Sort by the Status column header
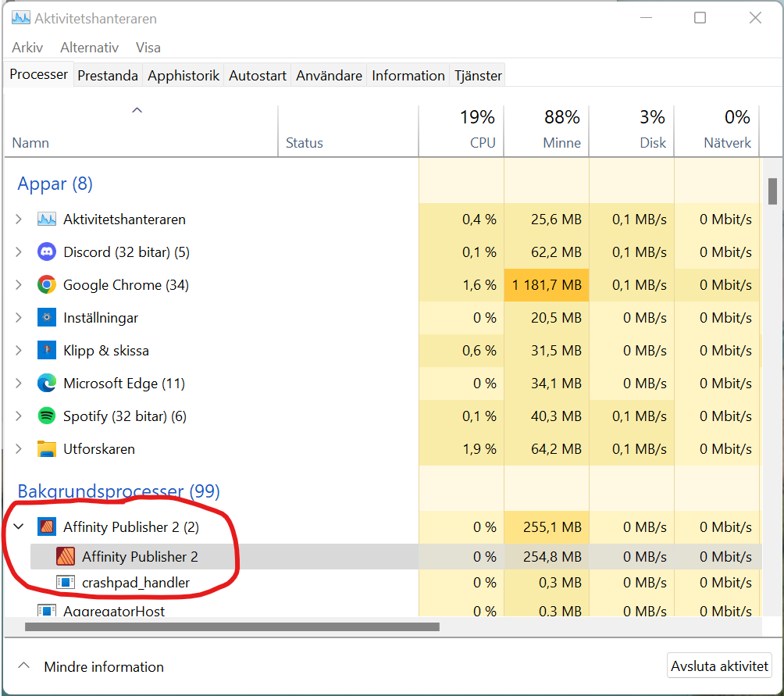 pos(348,131)
